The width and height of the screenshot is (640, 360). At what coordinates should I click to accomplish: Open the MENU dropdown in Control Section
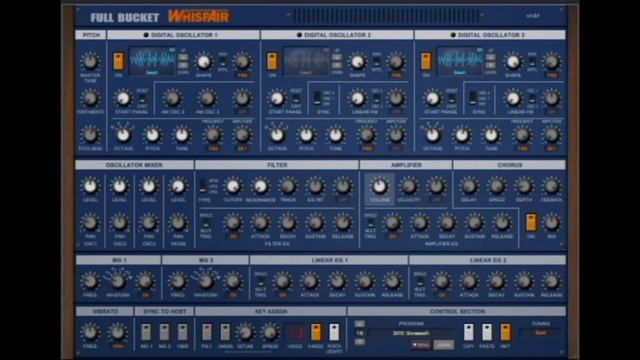[421, 345]
